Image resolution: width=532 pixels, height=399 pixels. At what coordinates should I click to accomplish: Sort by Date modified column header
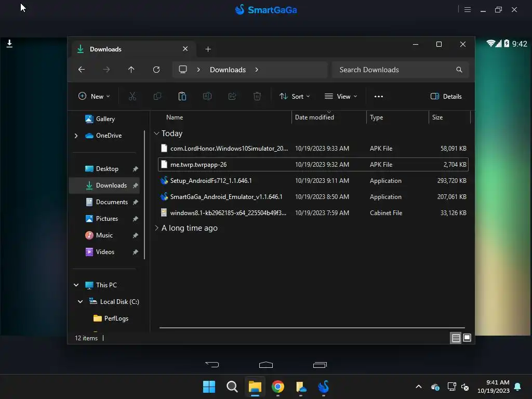(x=314, y=117)
